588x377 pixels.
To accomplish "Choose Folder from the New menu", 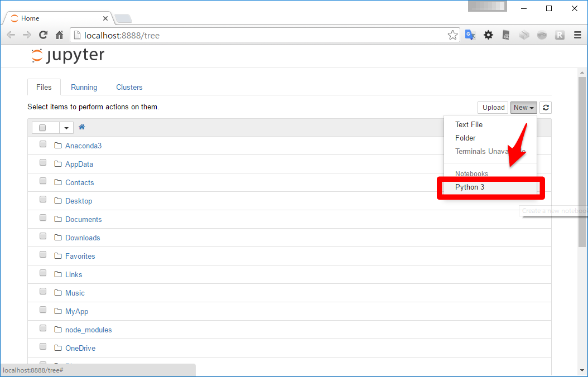I will coord(490,138).
